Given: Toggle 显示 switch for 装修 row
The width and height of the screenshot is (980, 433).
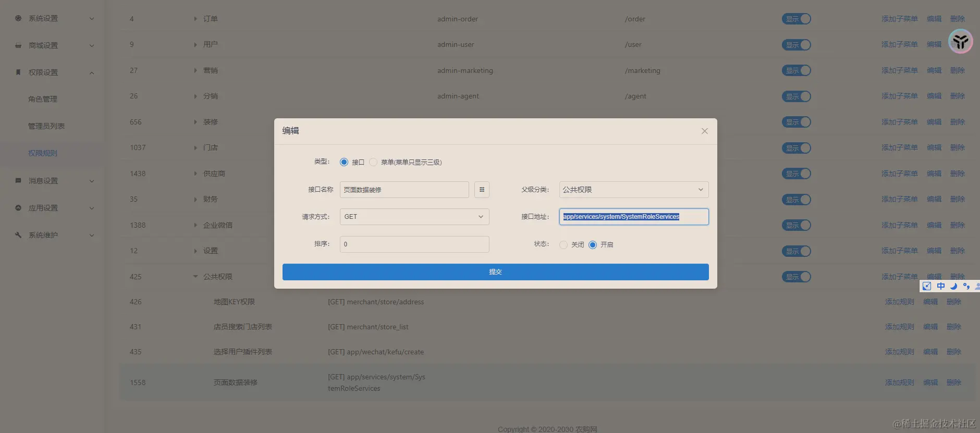Looking at the screenshot, I should [x=797, y=122].
